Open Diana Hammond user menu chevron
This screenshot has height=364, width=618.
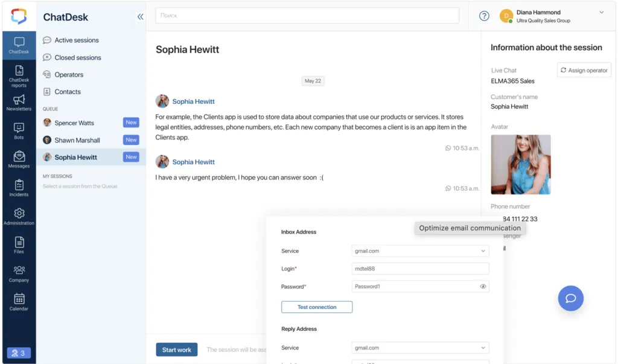coord(601,13)
